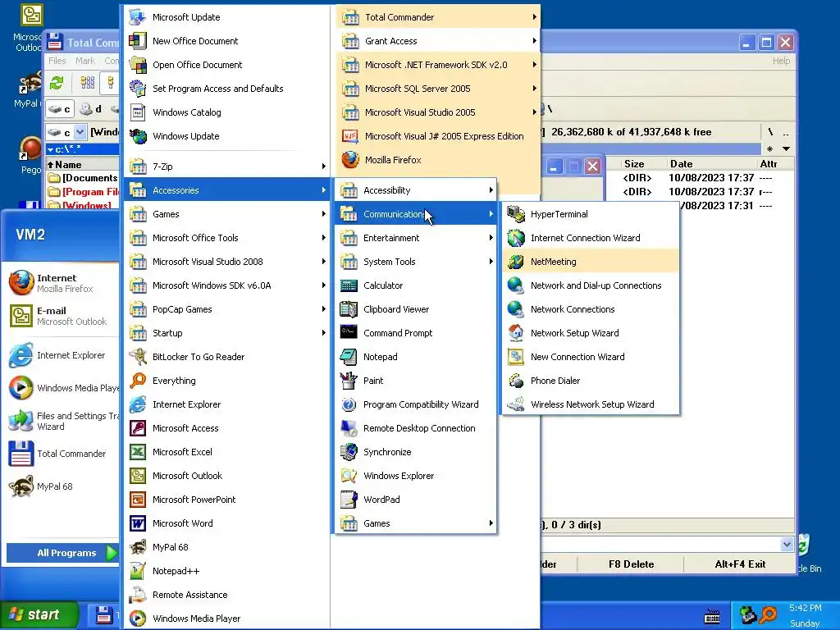Expand the Entertainment submenu
Image resolution: width=840 pixels, height=630 pixels.
pos(416,238)
